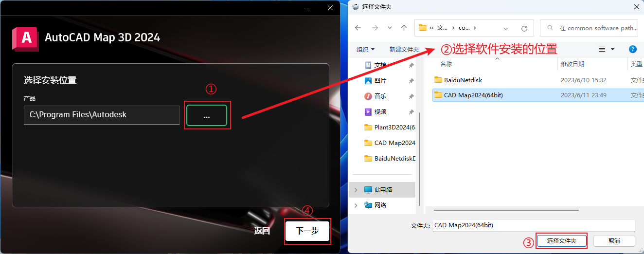Image resolution: width=644 pixels, height=254 pixels.
Task: Click the 图片 icon in navigation pane
Action: click(368, 80)
